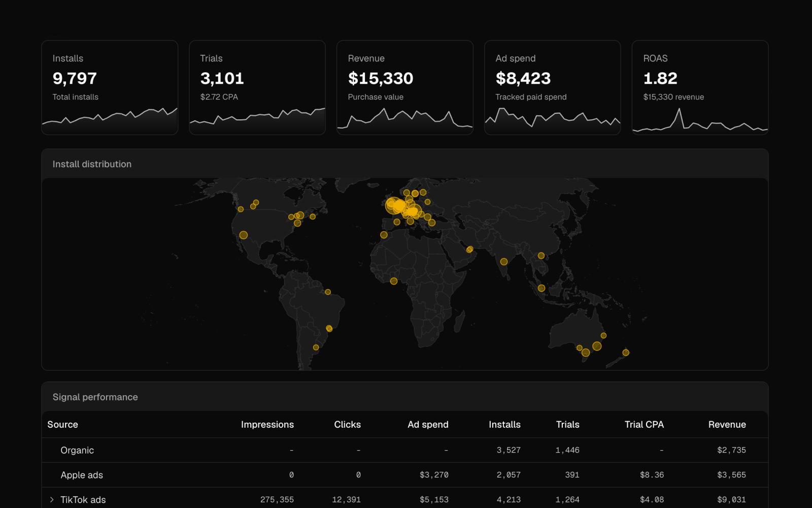The image size is (812, 508).
Task: Sort table by Clicks column header
Action: 348,425
